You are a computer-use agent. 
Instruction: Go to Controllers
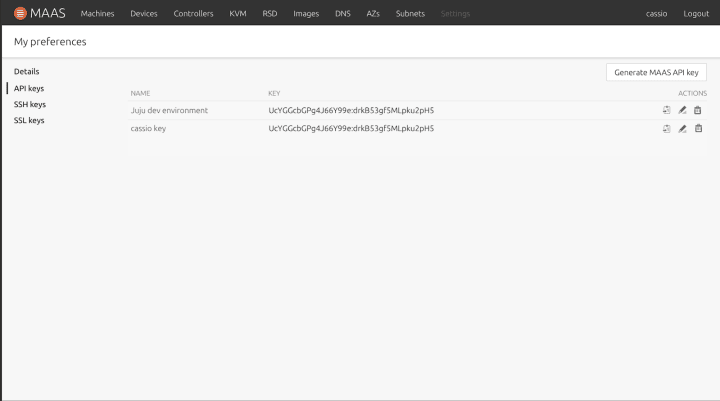(193, 14)
